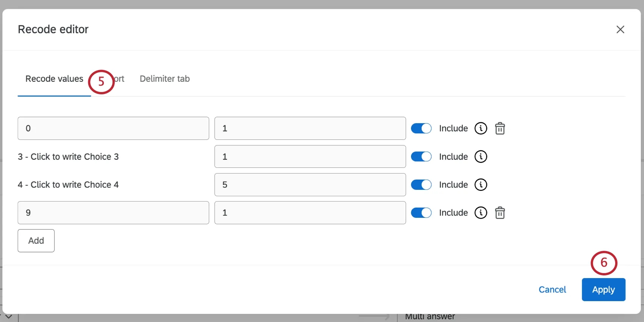Click the source value field containing 0

(113, 128)
